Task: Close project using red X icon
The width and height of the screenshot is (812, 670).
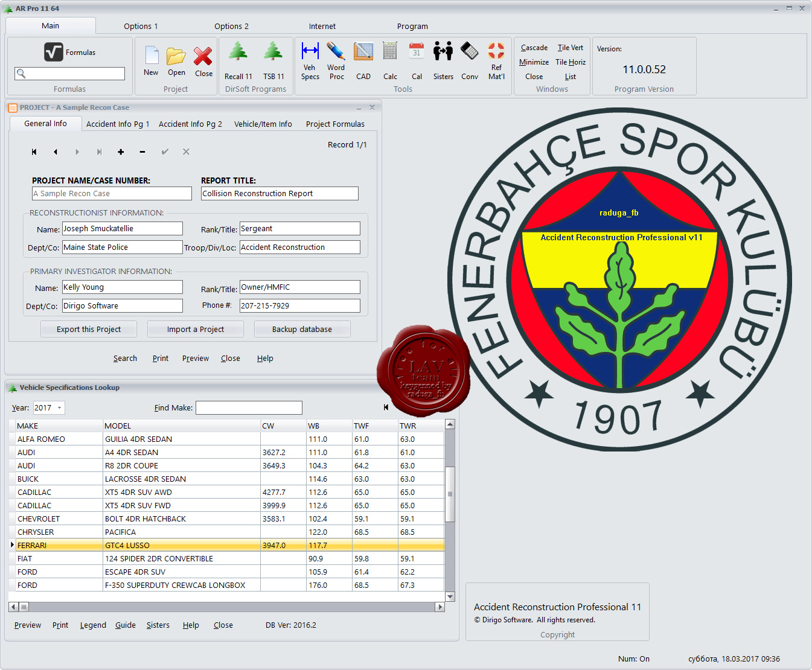Action: tap(203, 61)
